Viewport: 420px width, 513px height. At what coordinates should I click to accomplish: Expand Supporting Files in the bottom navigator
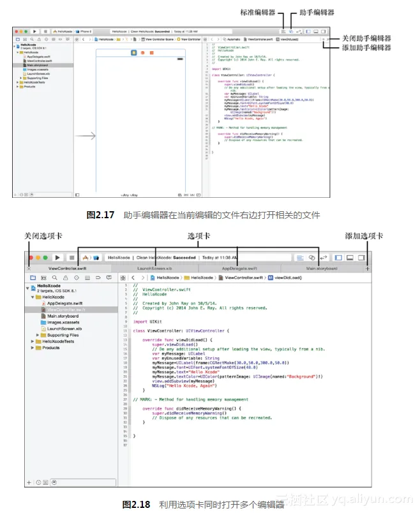click(x=38, y=335)
